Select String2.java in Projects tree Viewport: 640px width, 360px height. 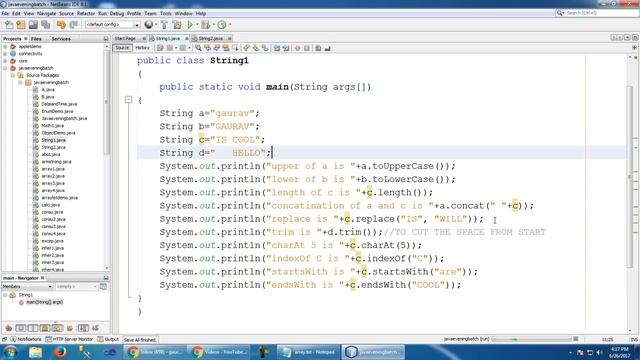pos(53,147)
